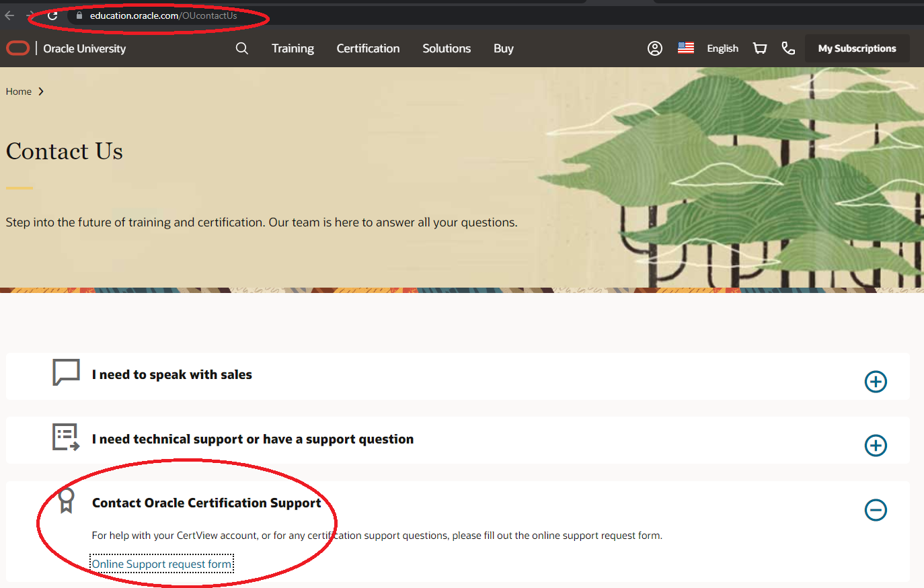Open the Solutions menu
924x588 pixels.
point(447,48)
